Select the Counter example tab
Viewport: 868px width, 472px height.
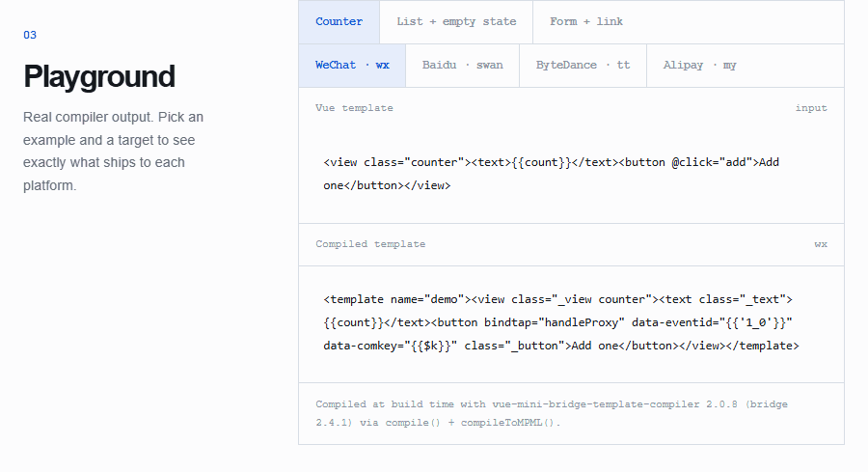(339, 21)
